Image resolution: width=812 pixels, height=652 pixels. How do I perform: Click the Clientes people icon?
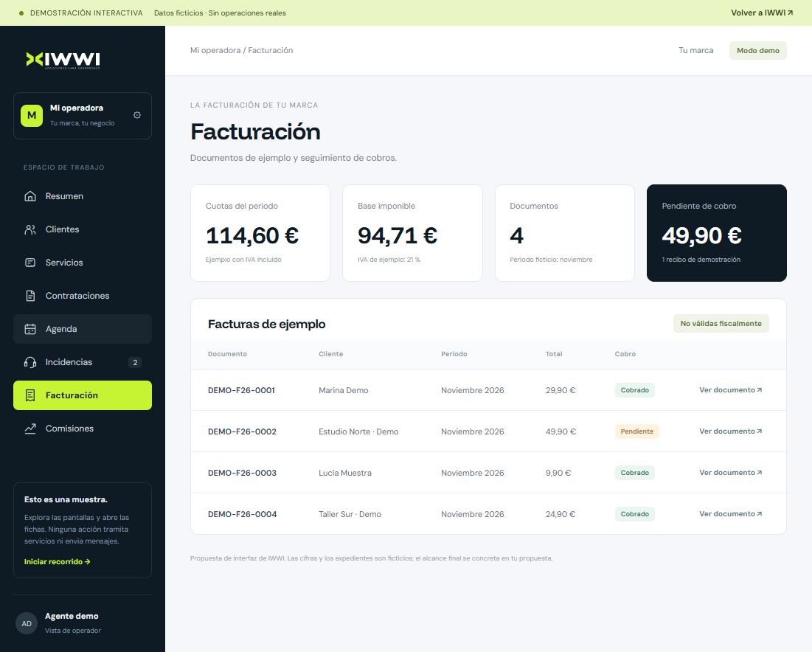coord(30,229)
